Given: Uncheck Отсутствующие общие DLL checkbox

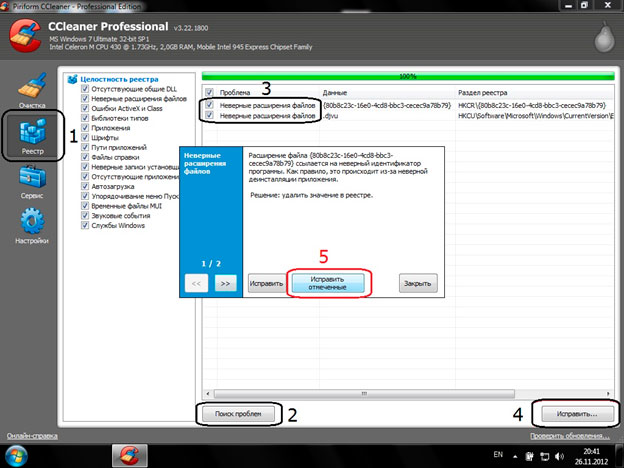Looking at the screenshot, I should tap(70, 89).
